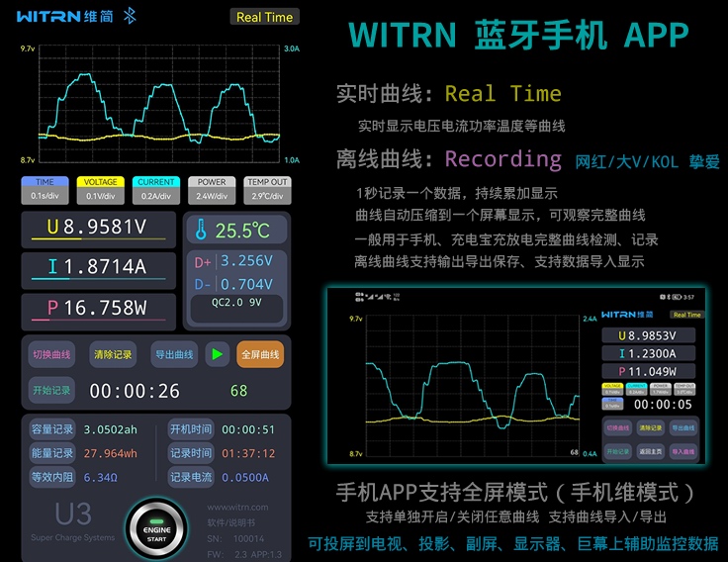728x562 pixels.
Task: Toggle the POWER 2.4W/div curve chip
Action: pyautogui.click(x=212, y=190)
